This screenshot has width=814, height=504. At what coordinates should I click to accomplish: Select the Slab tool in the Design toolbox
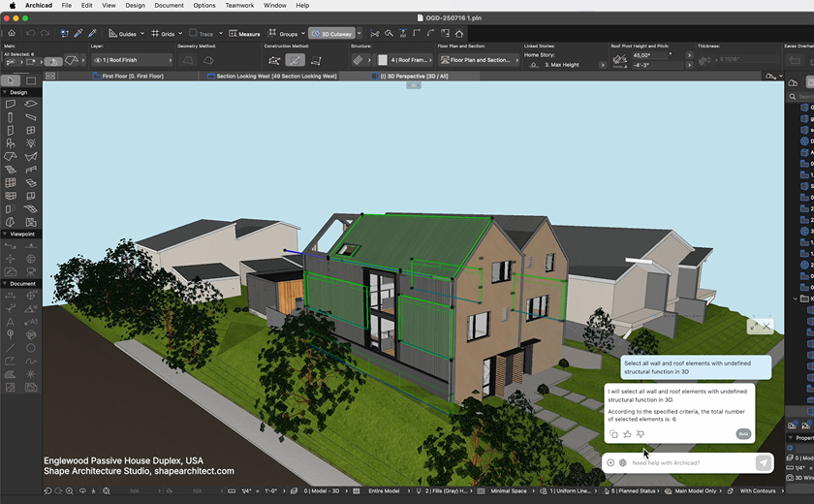point(31,105)
